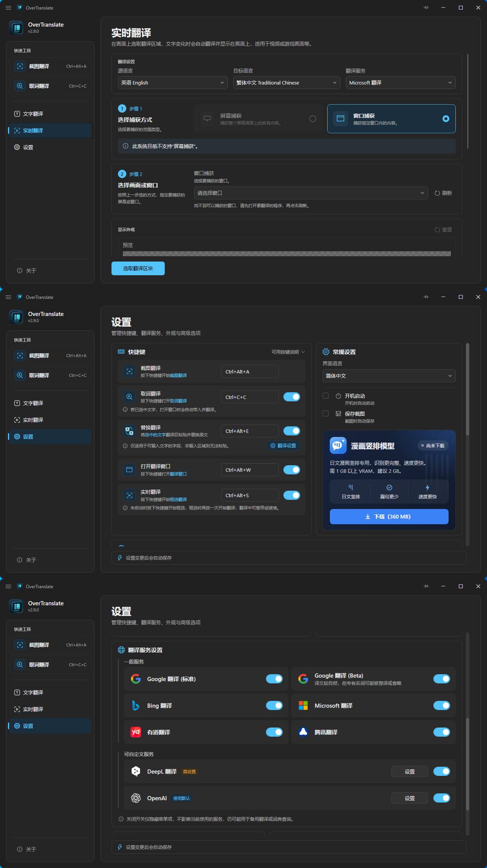Switch off the 腾讯翻译 toggle
This screenshot has width=487, height=868.
[442, 732]
